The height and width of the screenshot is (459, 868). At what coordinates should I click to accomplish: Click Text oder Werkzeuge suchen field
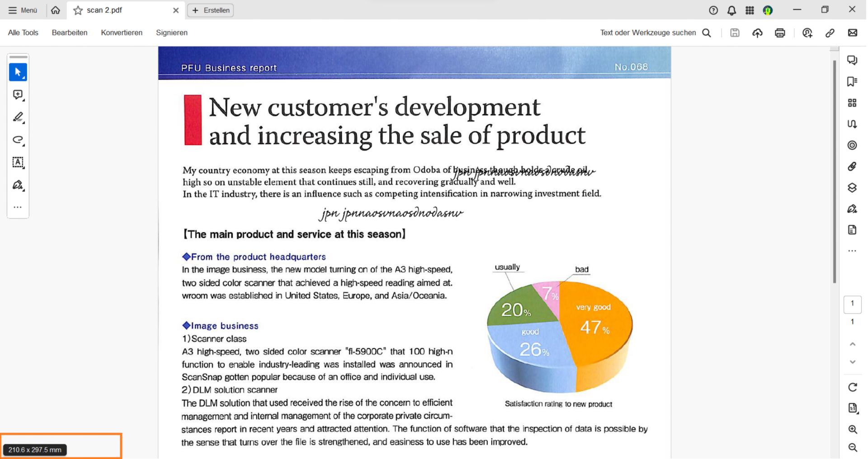click(x=656, y=33)
